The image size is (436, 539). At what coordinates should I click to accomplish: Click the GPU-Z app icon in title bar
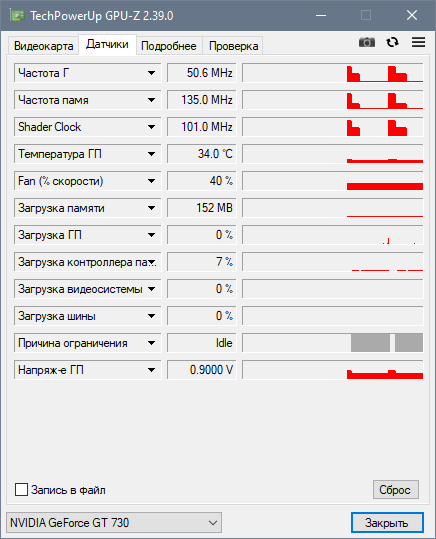(x=17, y=15)
